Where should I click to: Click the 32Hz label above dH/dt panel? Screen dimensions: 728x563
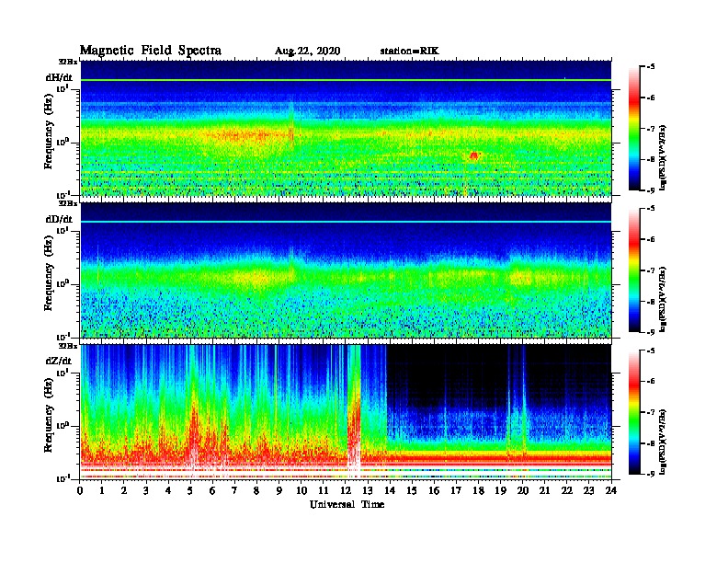68,62
